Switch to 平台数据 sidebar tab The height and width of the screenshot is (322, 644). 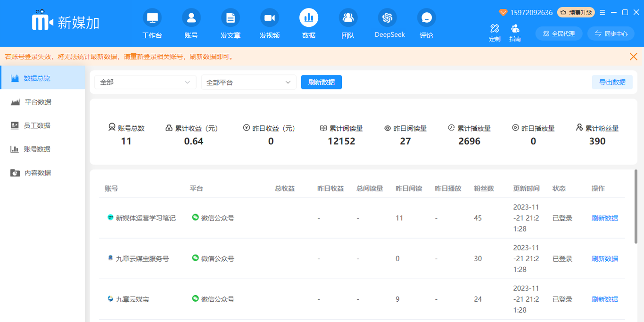click(x=38, y=102)
